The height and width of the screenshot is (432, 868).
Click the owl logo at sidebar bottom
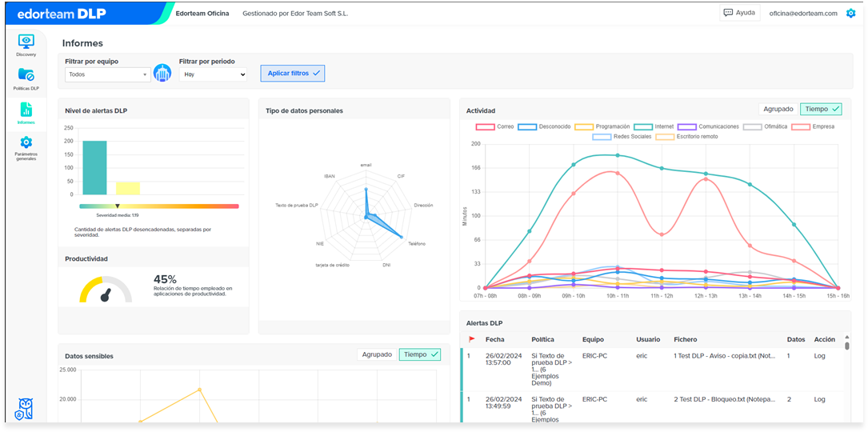[26, 409]
